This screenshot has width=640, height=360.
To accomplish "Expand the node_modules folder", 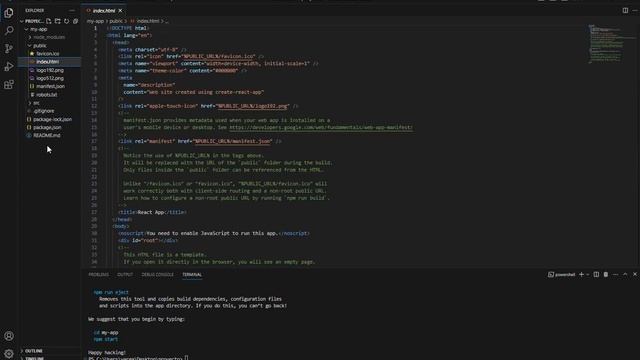I will coord(49,37).
